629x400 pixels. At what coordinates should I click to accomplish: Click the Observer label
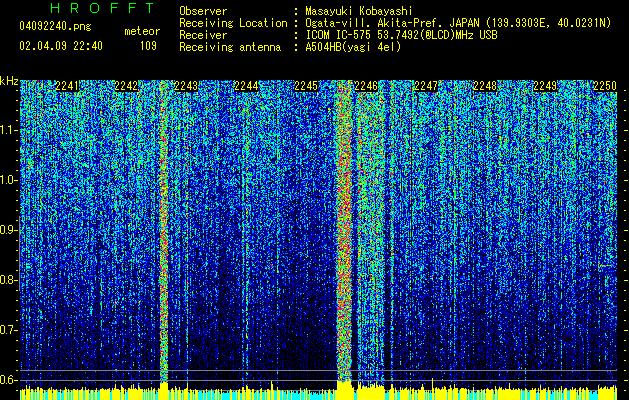[x=203, y=11]
